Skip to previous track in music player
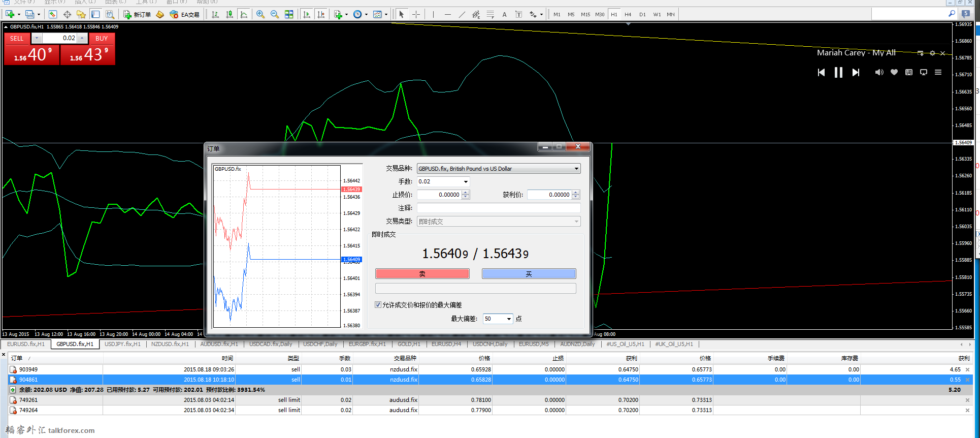The width and height of the screenshot is (980, 438). click(x=821, y=73)
